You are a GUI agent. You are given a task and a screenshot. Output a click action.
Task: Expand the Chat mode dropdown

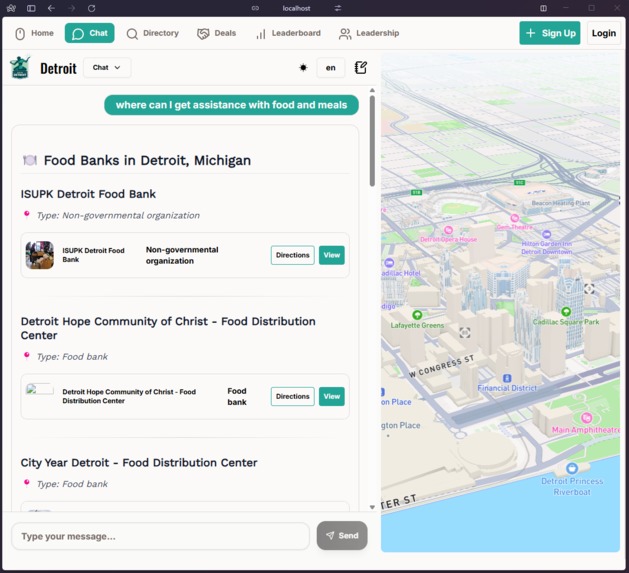point(107,67)
